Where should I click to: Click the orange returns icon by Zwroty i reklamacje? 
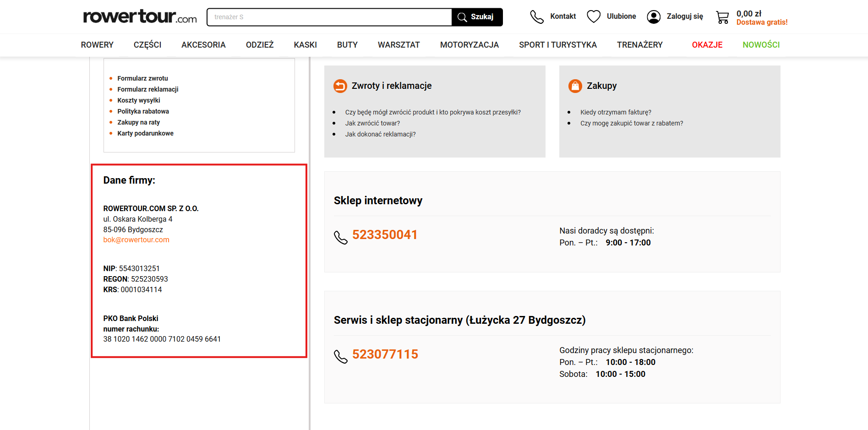click(340, 86)
